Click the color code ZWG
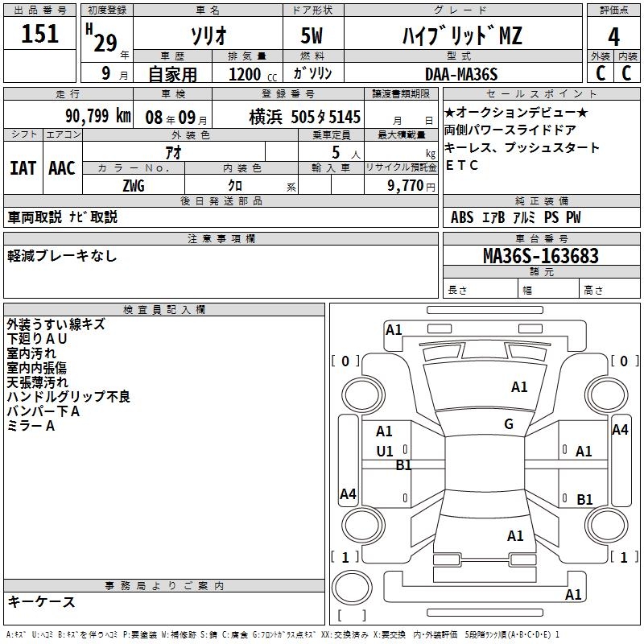 pyautogui.click(x=134, y=185)
